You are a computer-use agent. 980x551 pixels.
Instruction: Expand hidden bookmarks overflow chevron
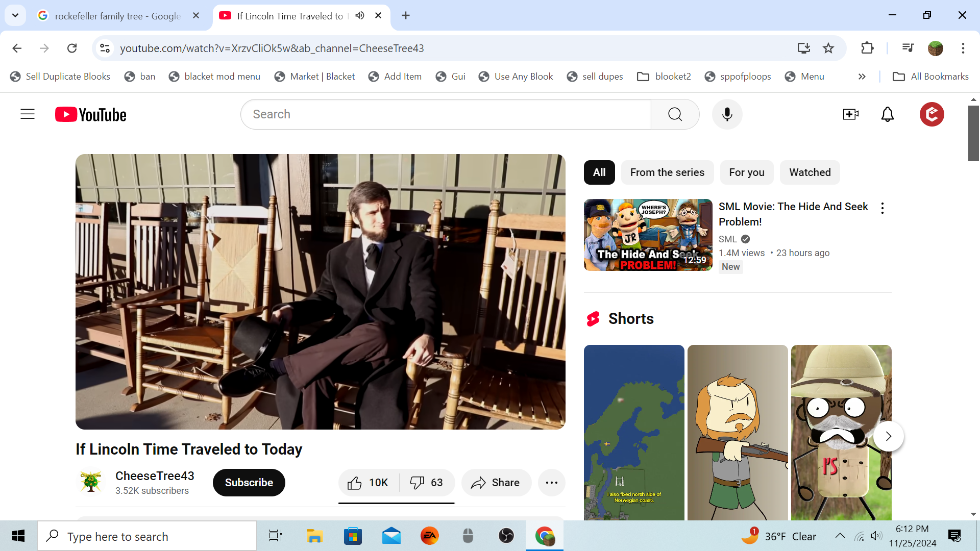862,77
